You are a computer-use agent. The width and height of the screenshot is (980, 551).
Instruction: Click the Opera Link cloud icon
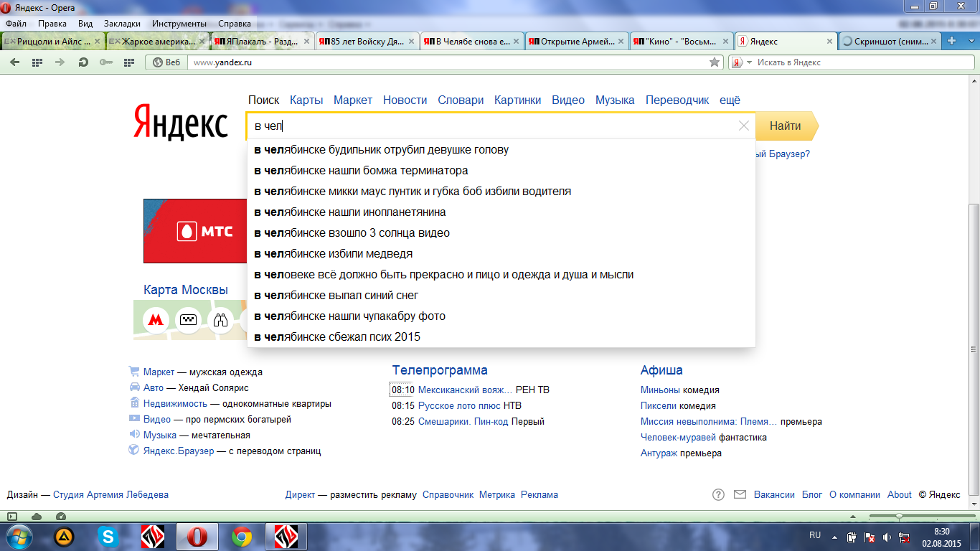coord(37,516)
